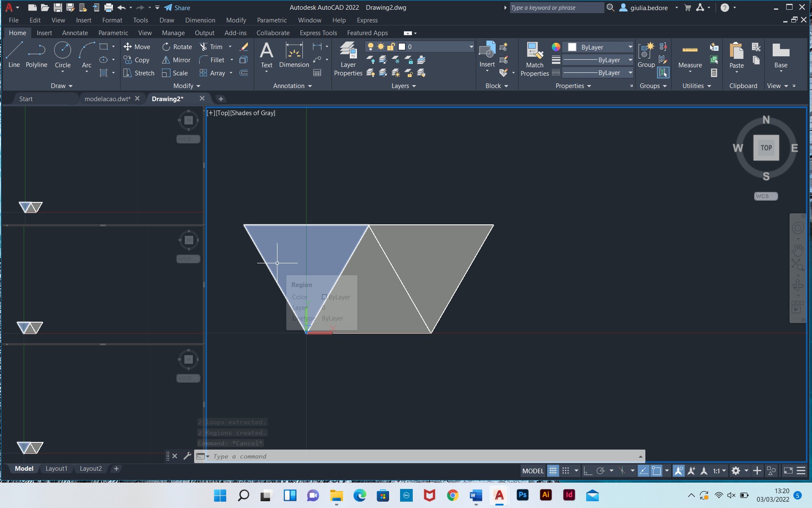
Task: Expand the Properties panel
Action: click(573, 86)
